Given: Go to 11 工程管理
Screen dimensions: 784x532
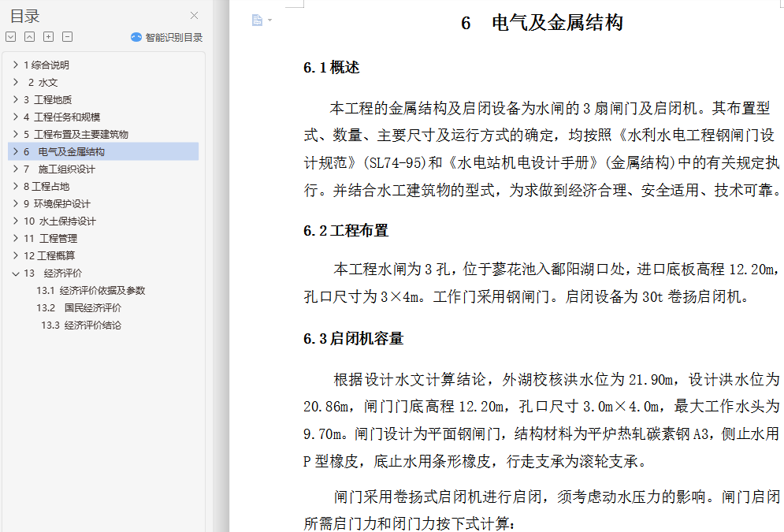Looking at the screenshot, I should point(50,239).
